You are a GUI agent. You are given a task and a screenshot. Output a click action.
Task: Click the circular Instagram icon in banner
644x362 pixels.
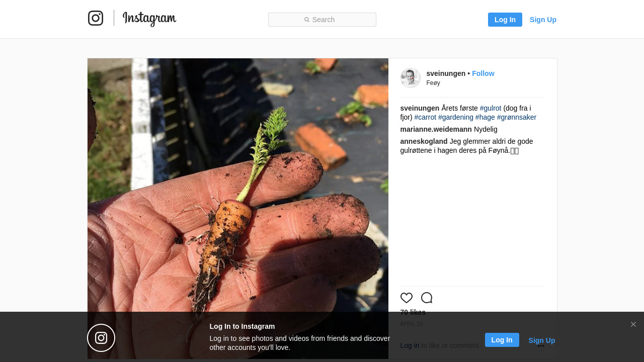[101, 338]
